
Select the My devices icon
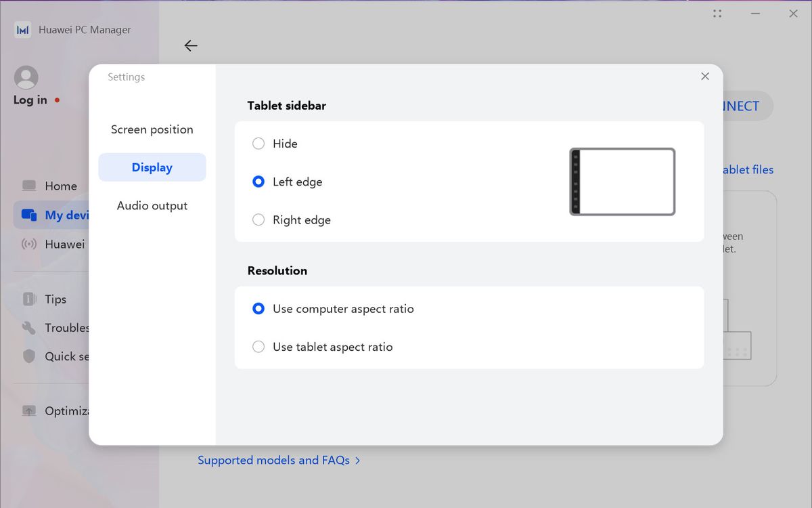click(x=29, y=215)
